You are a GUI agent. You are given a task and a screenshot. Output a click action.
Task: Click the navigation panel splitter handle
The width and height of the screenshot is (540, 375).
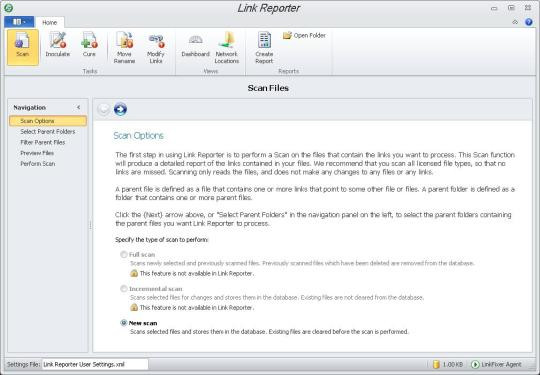pos(91,225)
